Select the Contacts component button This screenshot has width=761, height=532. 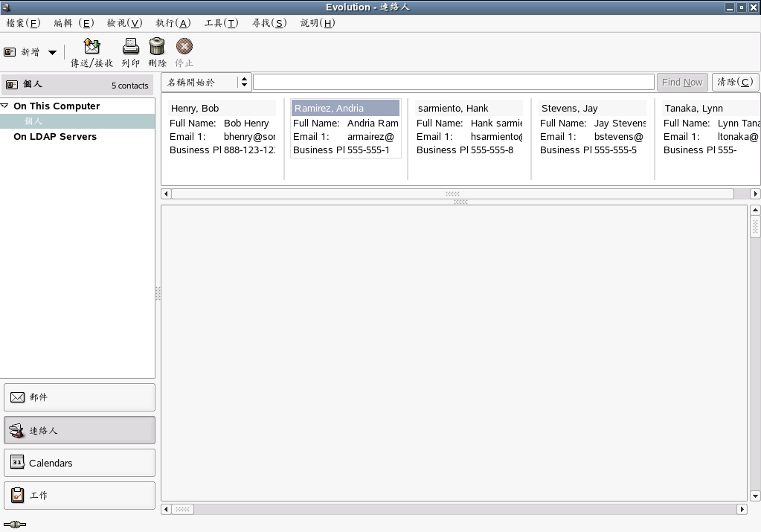pyautogui.click(x=80, y=430)
